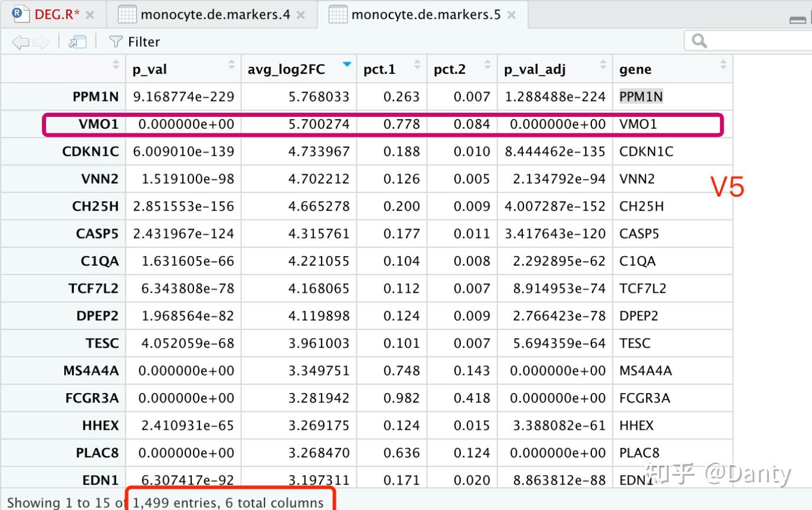This screenshot has width=812, height=510.
Task: Select the PPM1N row name
Action: tap(96, 97)
